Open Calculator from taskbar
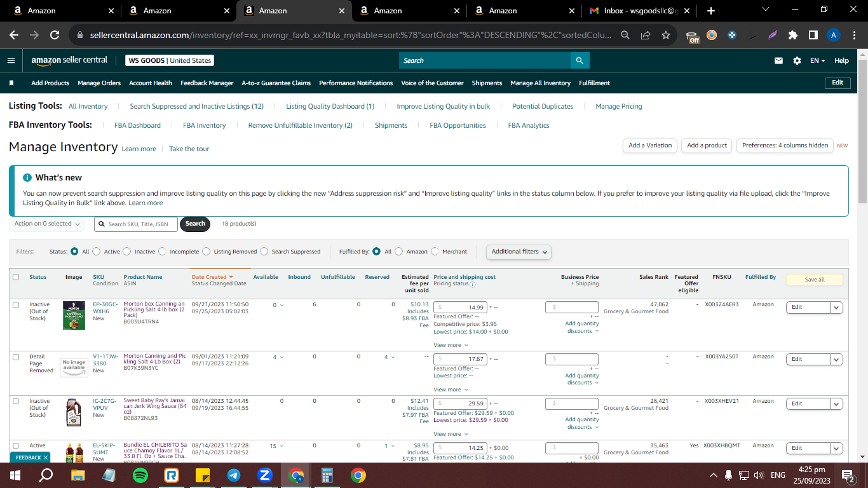Screen dimensions: 868x488 [x=327, y=475]
